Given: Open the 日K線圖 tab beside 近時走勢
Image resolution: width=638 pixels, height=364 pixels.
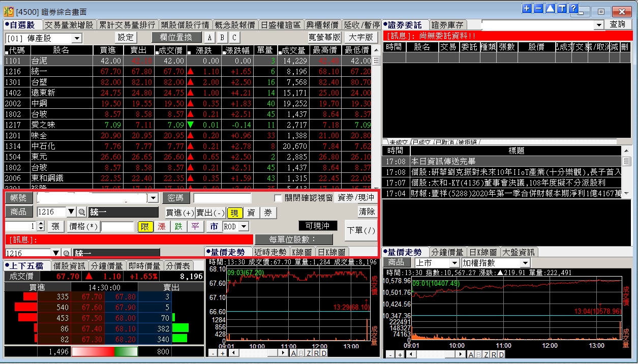Looking at the screenshot, I should click(332, 252).
